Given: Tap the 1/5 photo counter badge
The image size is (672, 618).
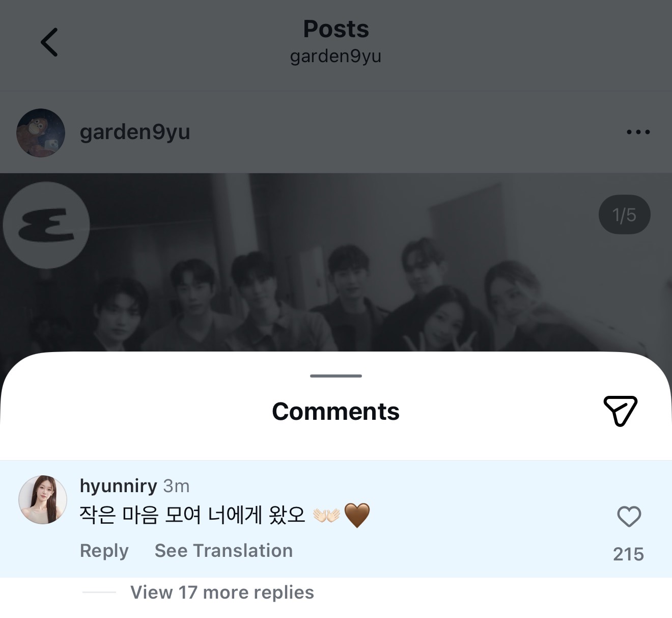Looking at the screenshot, I should 624,215.
